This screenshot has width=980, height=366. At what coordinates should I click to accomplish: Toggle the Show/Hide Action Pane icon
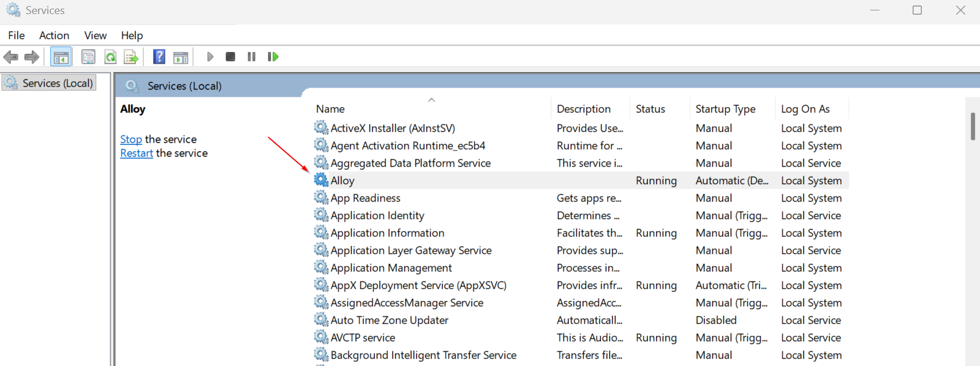181,57
